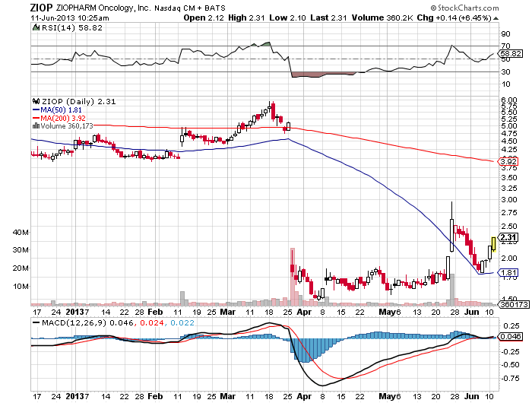Click the 2.31 last price tag on the axis
The width and height of the screenshot is (532, 403).
point(508,237)
